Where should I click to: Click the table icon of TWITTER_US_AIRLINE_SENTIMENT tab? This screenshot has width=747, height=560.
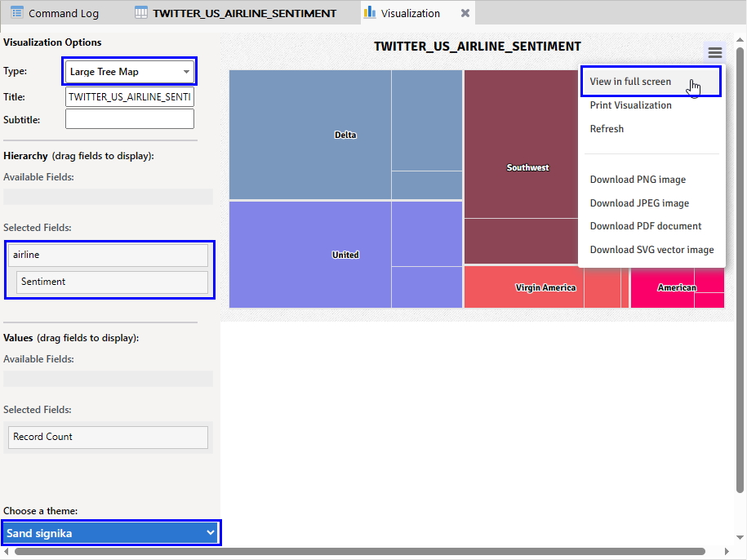pos(141,13)
